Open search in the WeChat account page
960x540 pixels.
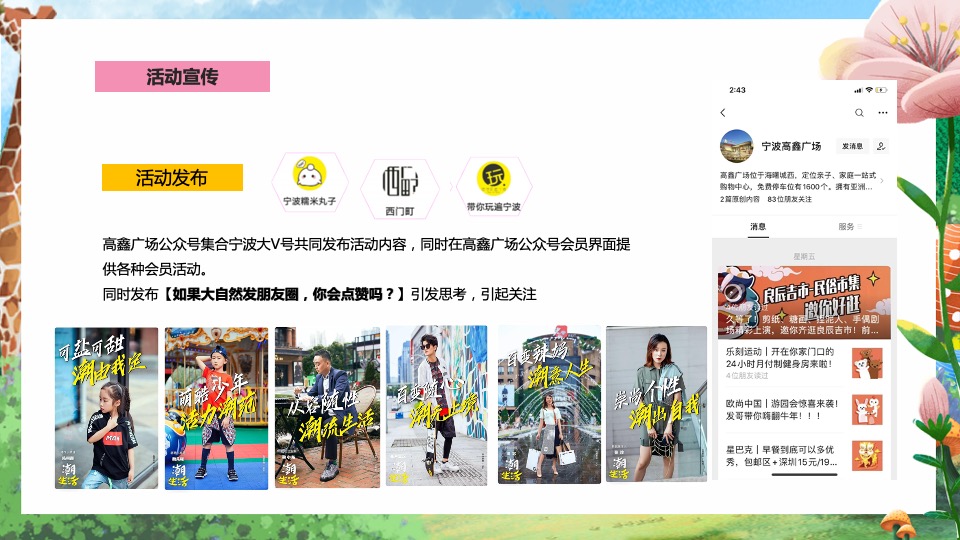858,113
